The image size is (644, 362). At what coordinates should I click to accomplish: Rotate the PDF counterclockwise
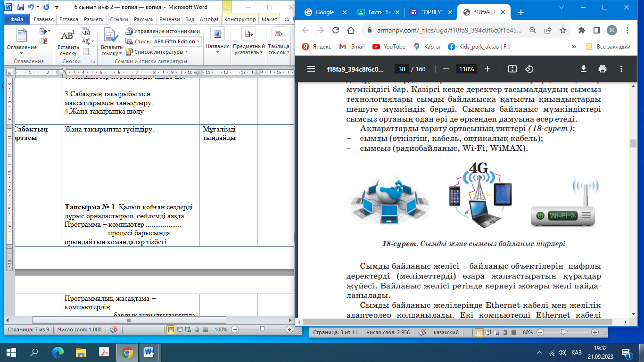tap(529, 69)
